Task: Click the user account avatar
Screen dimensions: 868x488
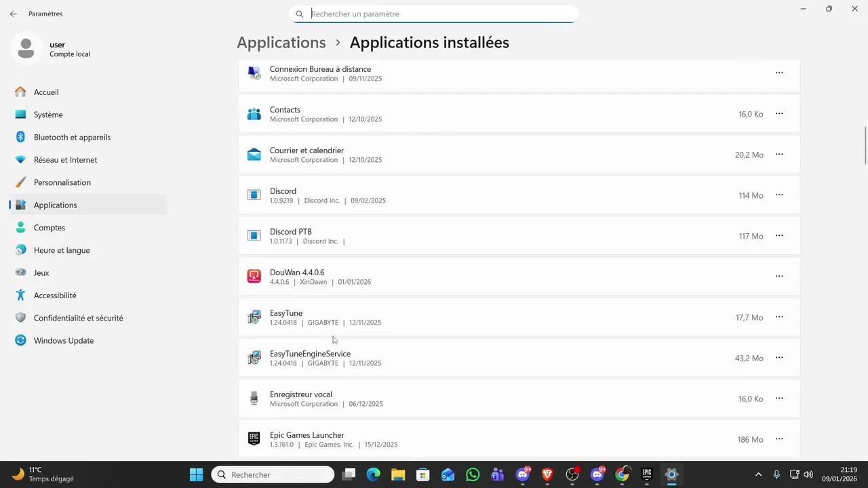Action: 26,49
